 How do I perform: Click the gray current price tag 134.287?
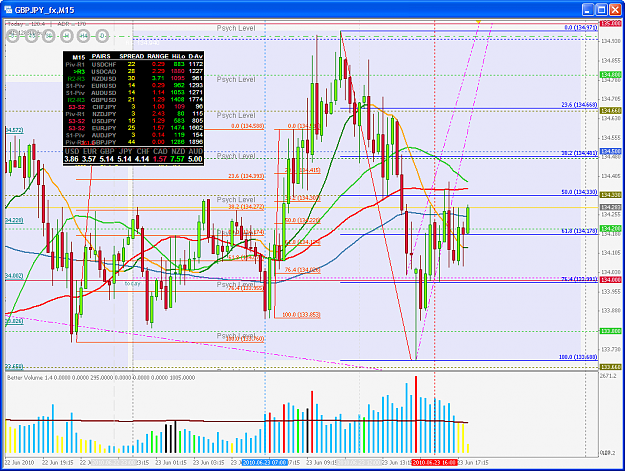pyautogui.click(x=610, y=207)
